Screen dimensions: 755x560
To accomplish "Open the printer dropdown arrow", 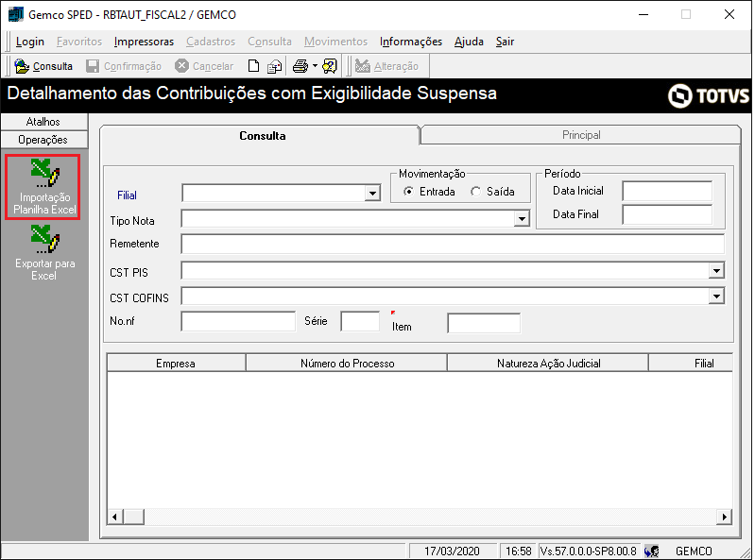I will point(315,66).
